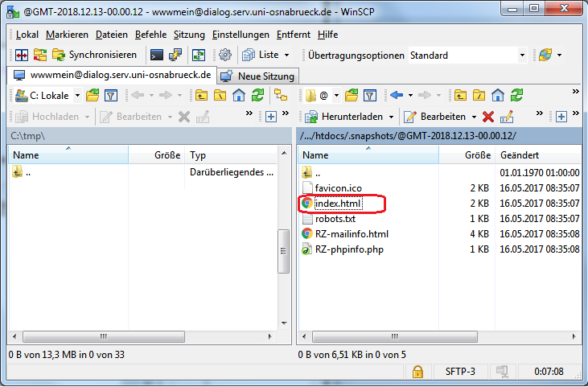Go to local parent directory icon

pos(199,95)
